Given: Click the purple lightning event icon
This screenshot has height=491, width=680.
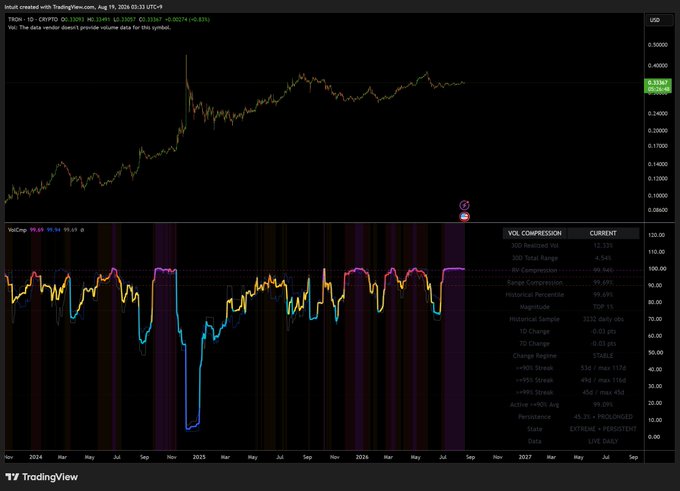Looking at the screenshot, I should [x=464, y=205].
